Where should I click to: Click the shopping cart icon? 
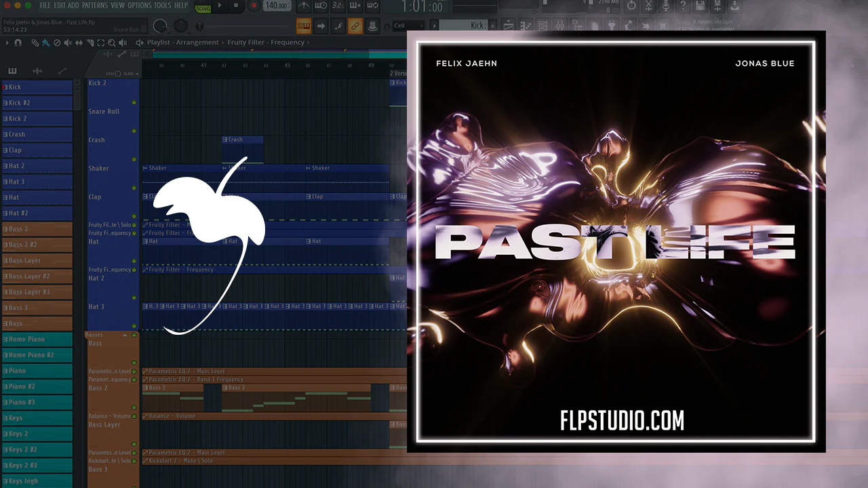click(664, 26)
